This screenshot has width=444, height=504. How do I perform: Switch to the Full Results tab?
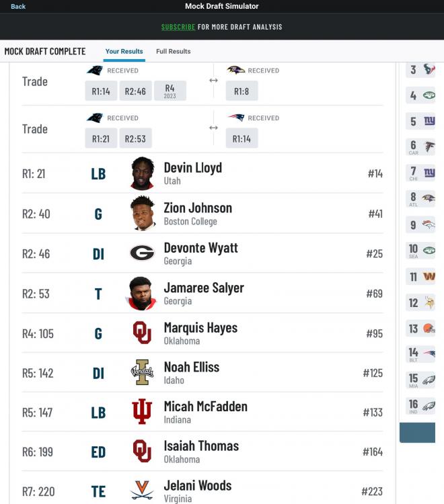[173, 51]
